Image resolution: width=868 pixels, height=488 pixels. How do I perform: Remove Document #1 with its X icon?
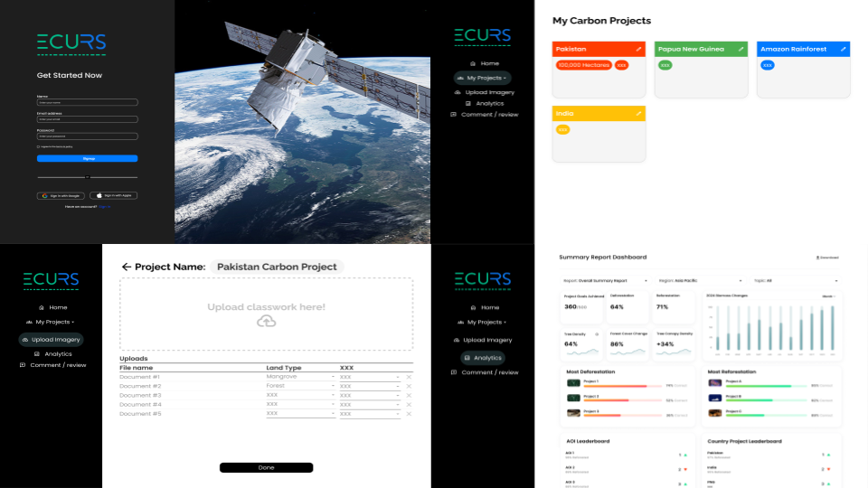409,378
